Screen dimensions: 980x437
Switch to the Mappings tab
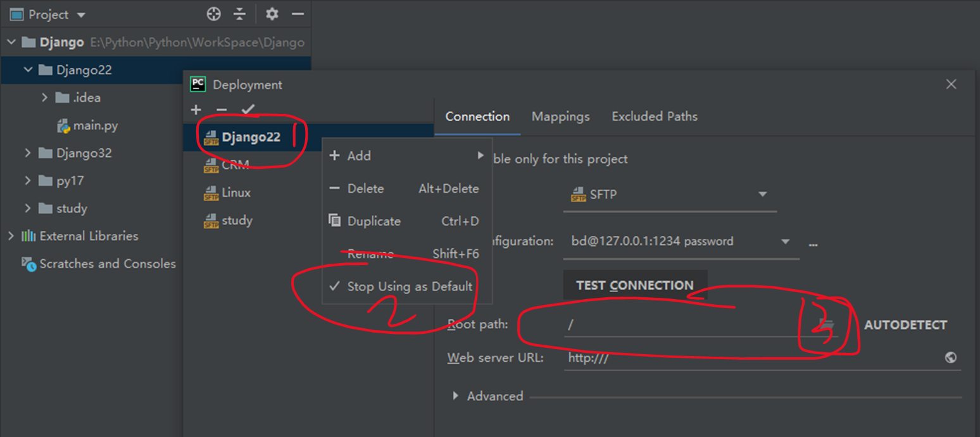pos(560,116)
